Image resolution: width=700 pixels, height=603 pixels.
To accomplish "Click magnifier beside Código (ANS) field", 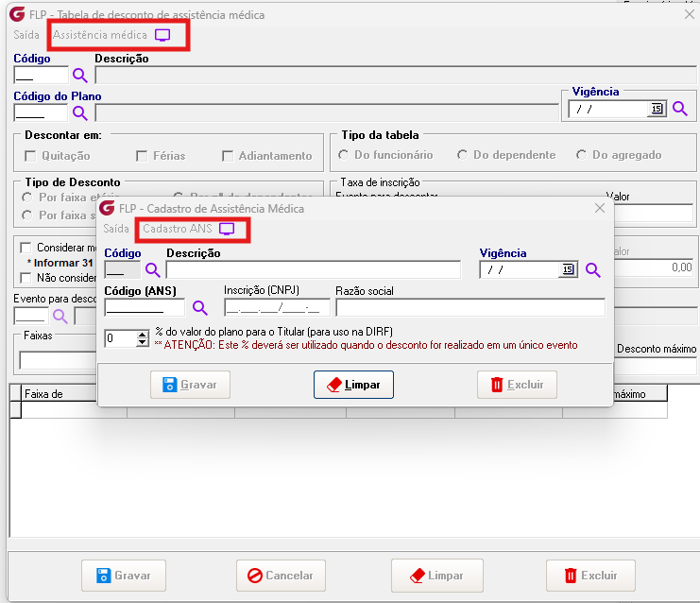I will (x=200, y=308).
